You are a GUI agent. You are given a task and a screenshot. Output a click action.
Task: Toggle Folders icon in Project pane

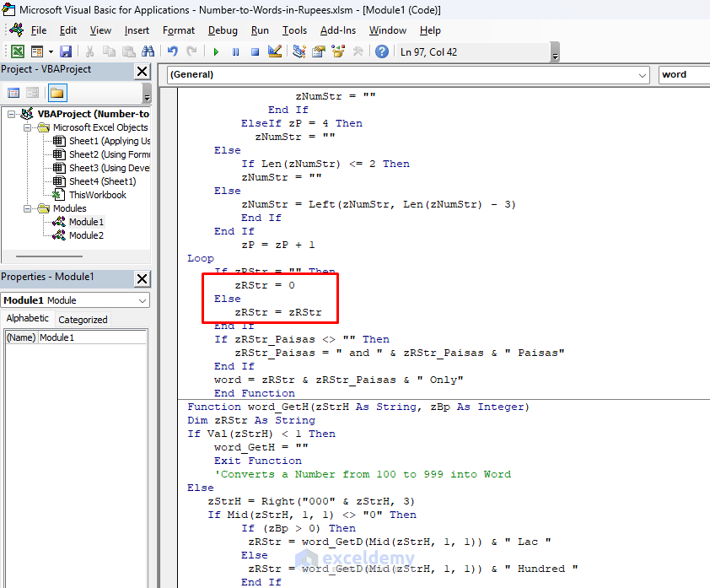(56, 94)
